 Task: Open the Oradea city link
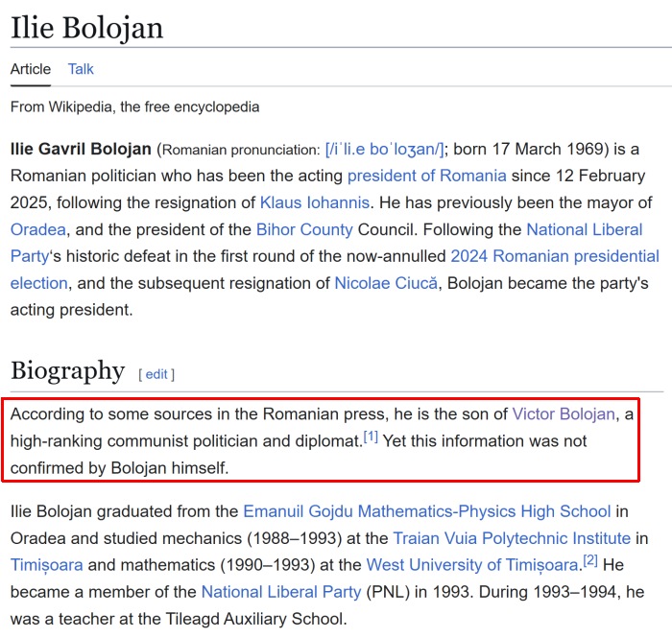(x=38, y=230)
